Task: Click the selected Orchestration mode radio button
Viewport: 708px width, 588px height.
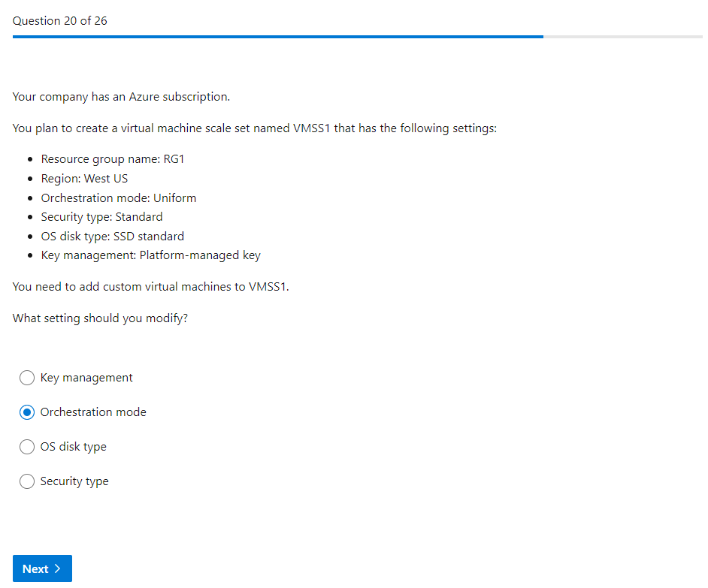Action: coord(27,412)
